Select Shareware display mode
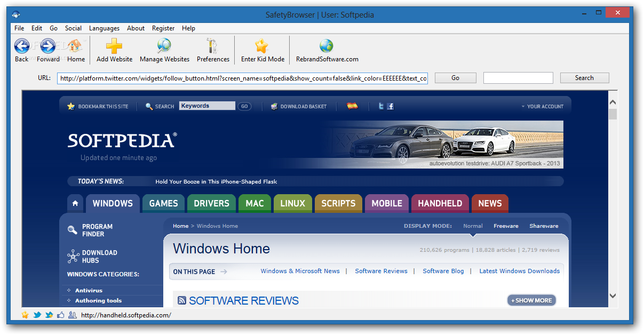The height and width of the screenshot is (335, 644). pyautogui.click(x=544, y=226)
